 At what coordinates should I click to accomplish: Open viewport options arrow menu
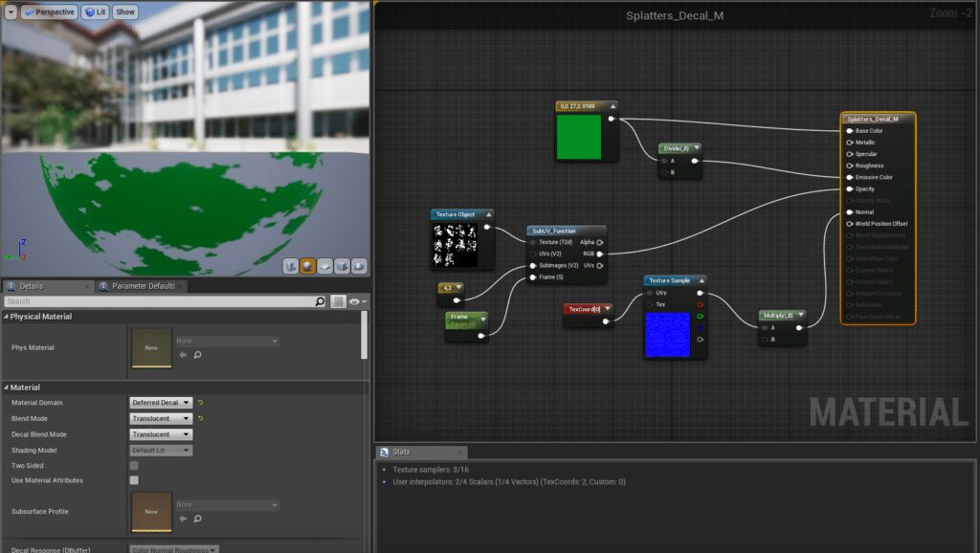click(11, 11)
